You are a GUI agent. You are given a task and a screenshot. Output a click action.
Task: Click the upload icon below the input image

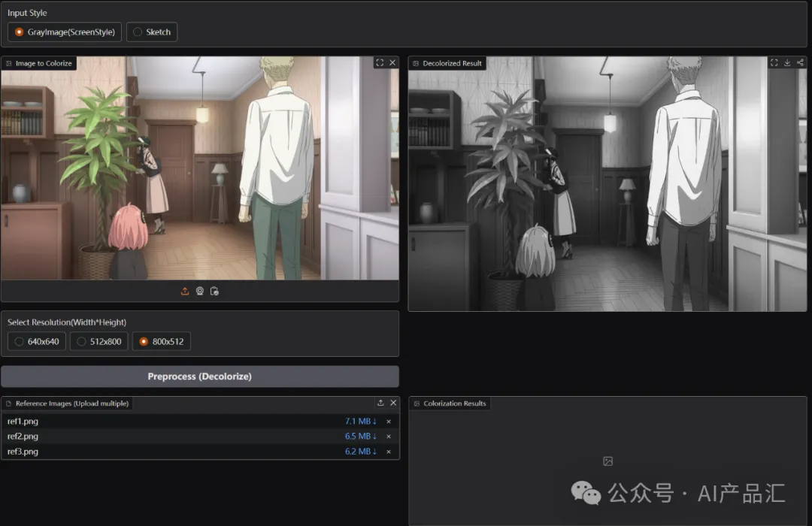point(185,292)
